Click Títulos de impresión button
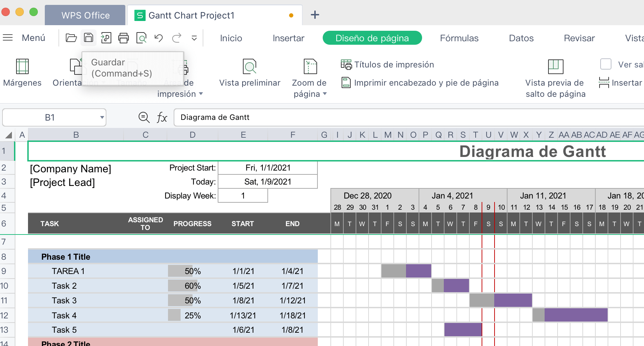This screenshot has width=644, height=346. 387,65
